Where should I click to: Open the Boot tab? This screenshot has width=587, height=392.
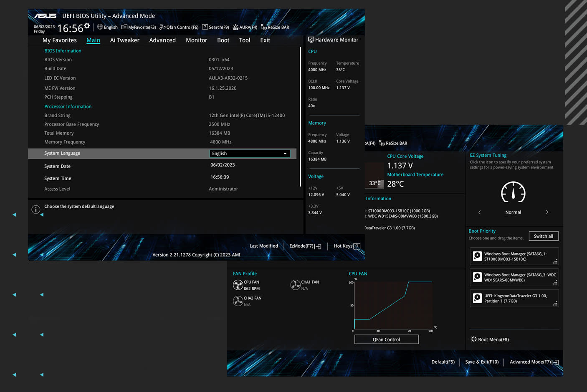[223, 40]
